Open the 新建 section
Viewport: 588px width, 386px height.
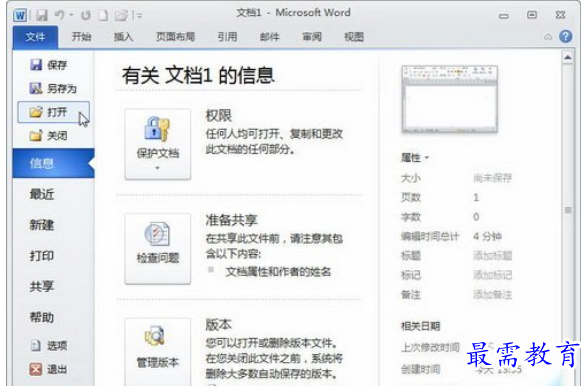[x=42, y=225]
